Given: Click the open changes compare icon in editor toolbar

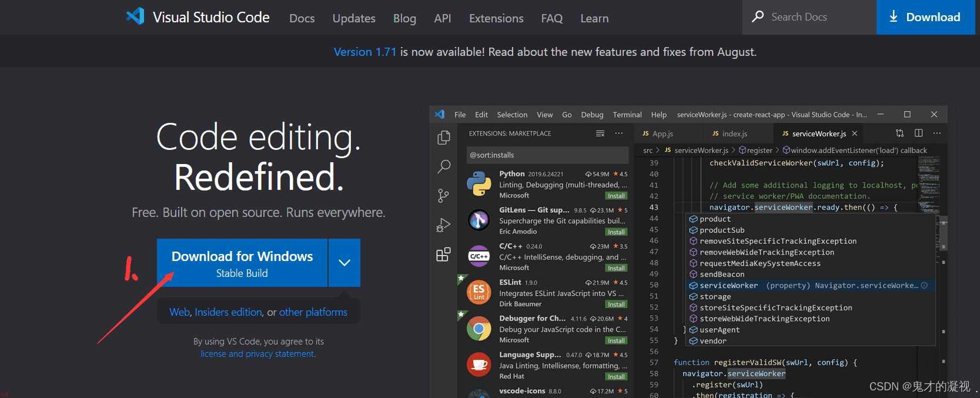Looking at the screenshot, I should click(899, 133).
